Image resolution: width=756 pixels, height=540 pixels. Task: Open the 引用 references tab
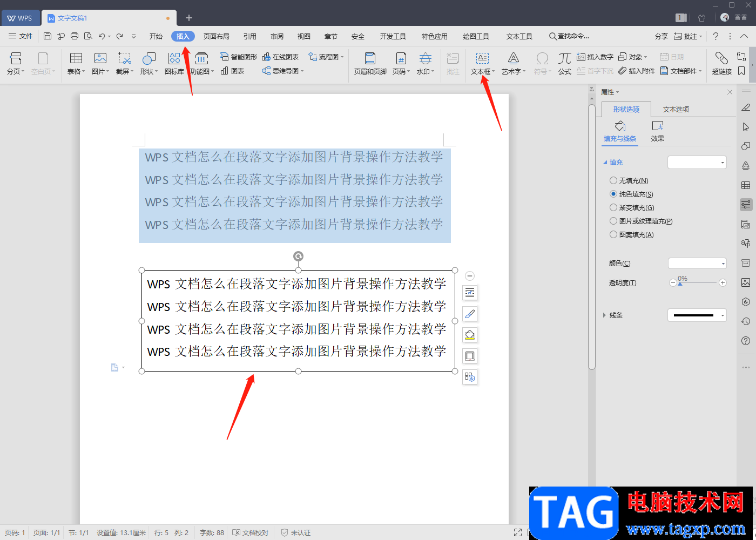pos(250,36)
